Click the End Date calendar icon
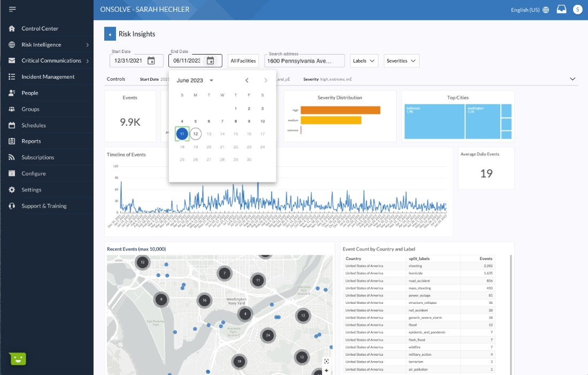588x375 pixels. (211, 61)
